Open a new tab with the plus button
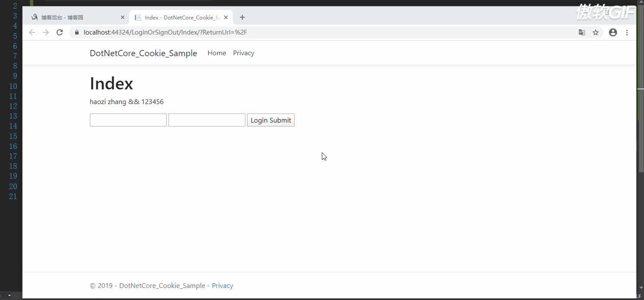Image resolution: width=644 pixels, height=300 pixels. tap(242, 17)
